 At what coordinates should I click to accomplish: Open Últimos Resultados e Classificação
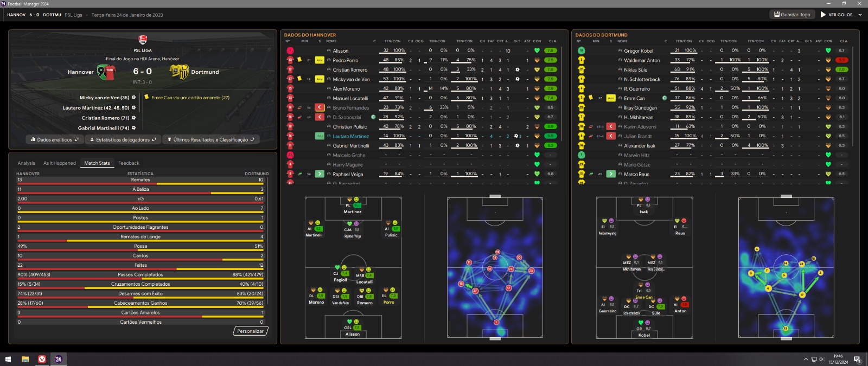(x=211, y=140)
